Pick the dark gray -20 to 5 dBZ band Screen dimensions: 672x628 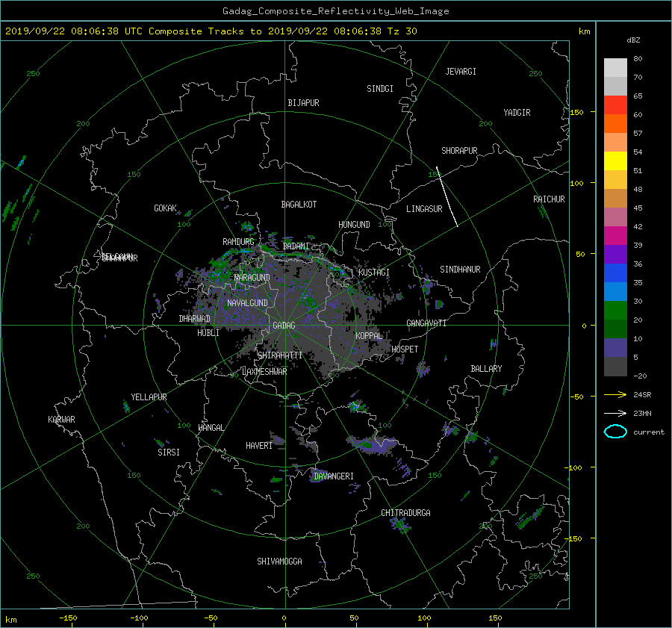(615, 367)
